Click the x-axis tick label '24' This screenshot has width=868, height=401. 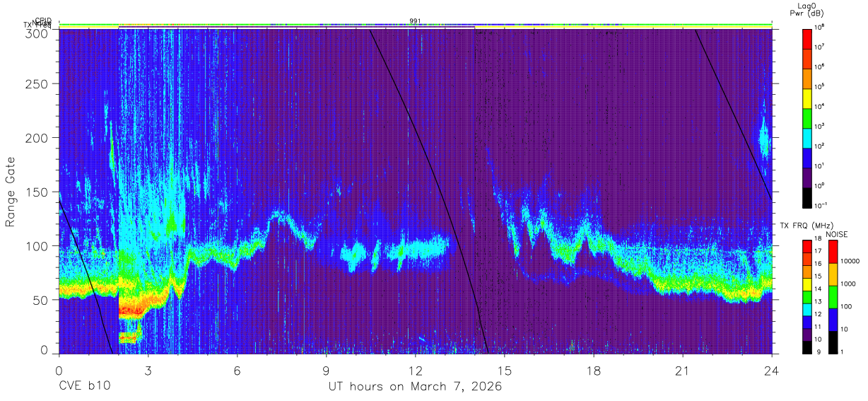point(772,370)
